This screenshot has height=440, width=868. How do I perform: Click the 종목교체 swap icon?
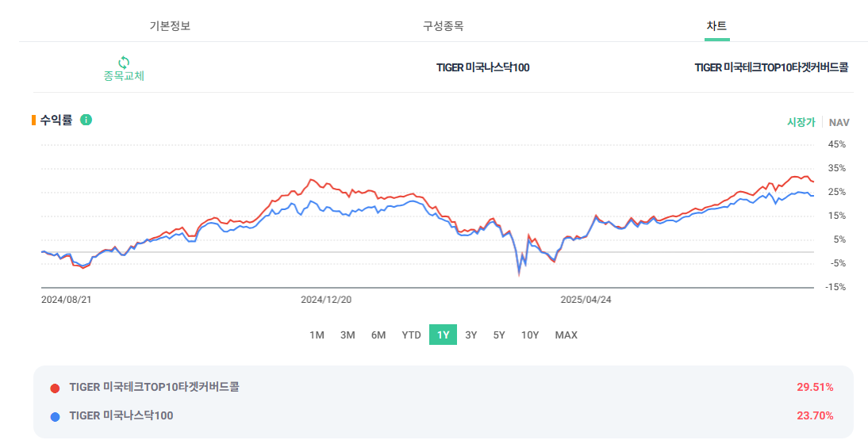coord(124,63)
